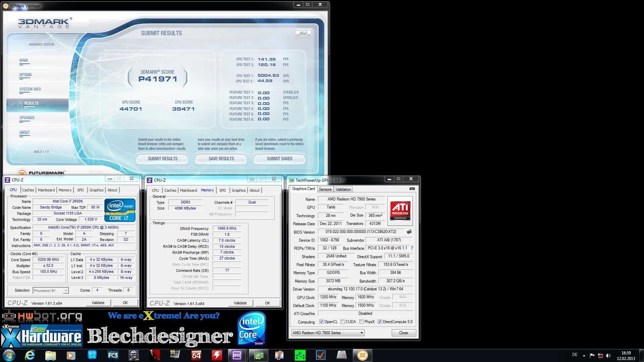Click the gray drive taskbar icon
644x362 pixels.
point(341,355)
